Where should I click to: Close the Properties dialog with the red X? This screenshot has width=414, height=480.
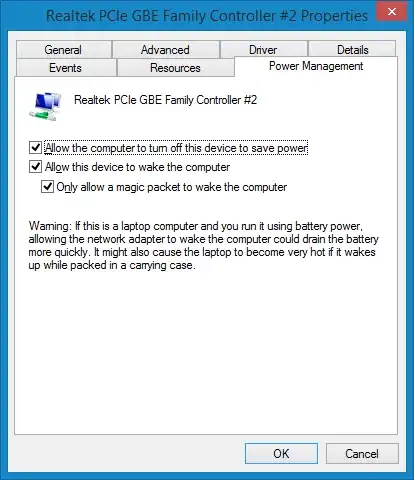tap(392, 12)
